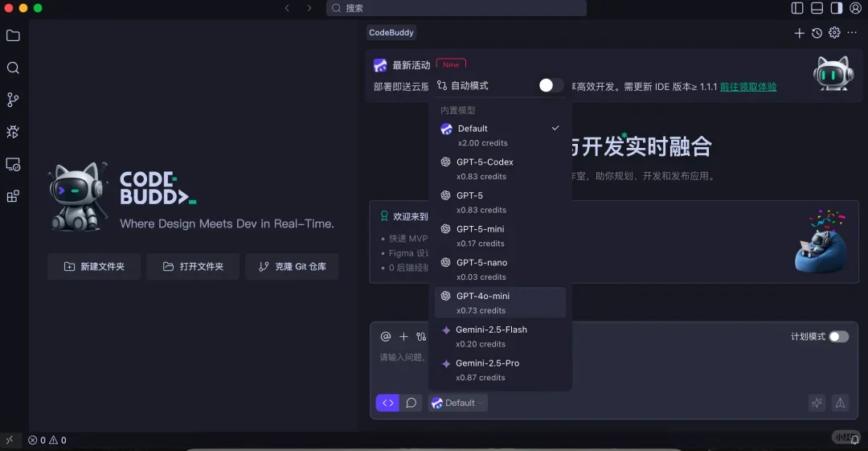The height and width of the screenshot is (451, 868).
Task: Click the 内置模型 section label
Action: [458, 110]
